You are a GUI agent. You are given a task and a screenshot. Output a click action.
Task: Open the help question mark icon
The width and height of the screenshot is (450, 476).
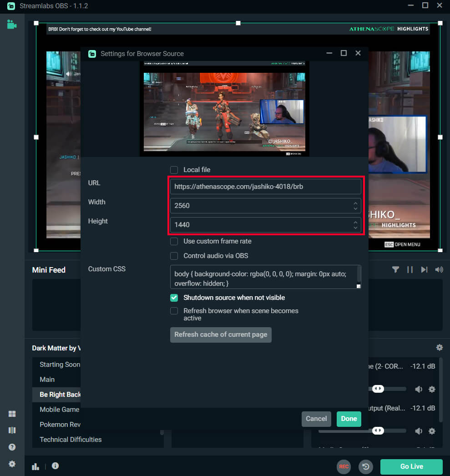coord(12,447)
